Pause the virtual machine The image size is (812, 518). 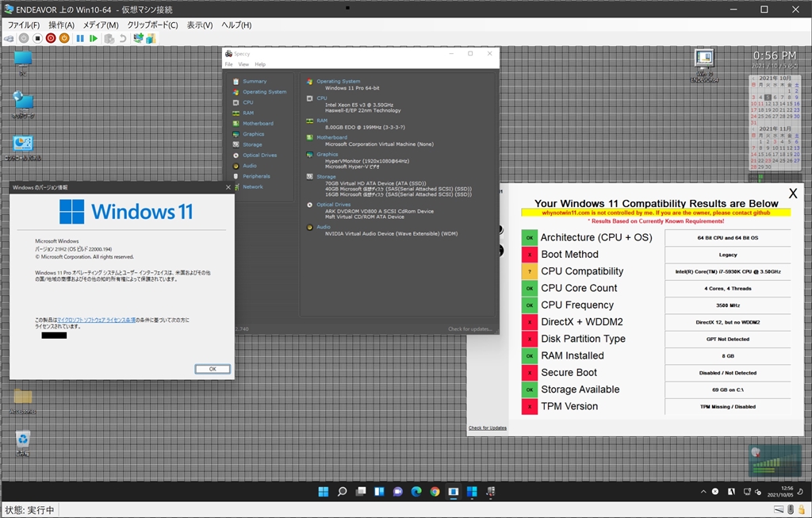coord(80,38)
